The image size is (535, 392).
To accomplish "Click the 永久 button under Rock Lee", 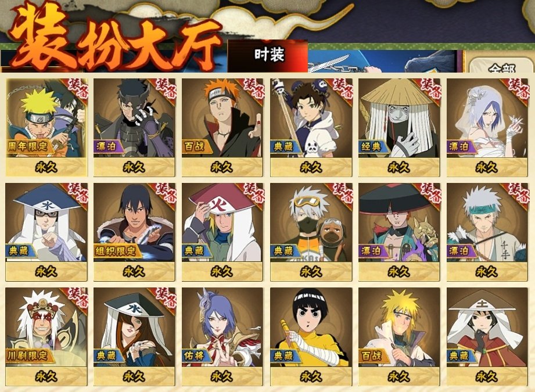I will click(x=311, y=376).
